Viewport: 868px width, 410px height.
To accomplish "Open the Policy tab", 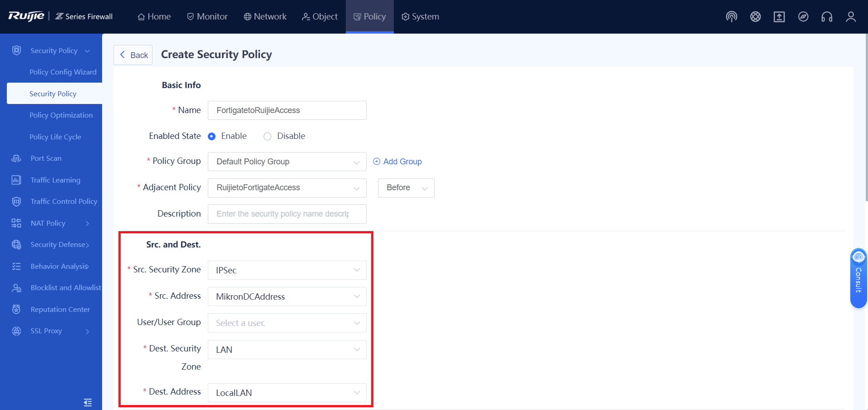I will pyautogui.click(x=370, y=17).
